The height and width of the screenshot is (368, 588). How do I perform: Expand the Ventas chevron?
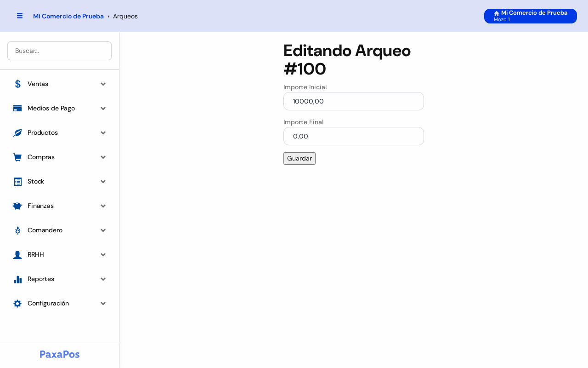click(x=103, y=84)
